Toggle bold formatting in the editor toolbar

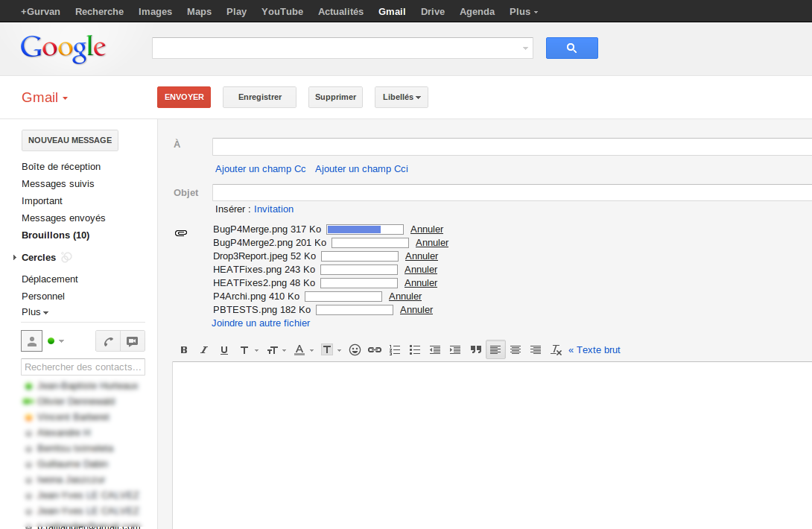[184, 350]
